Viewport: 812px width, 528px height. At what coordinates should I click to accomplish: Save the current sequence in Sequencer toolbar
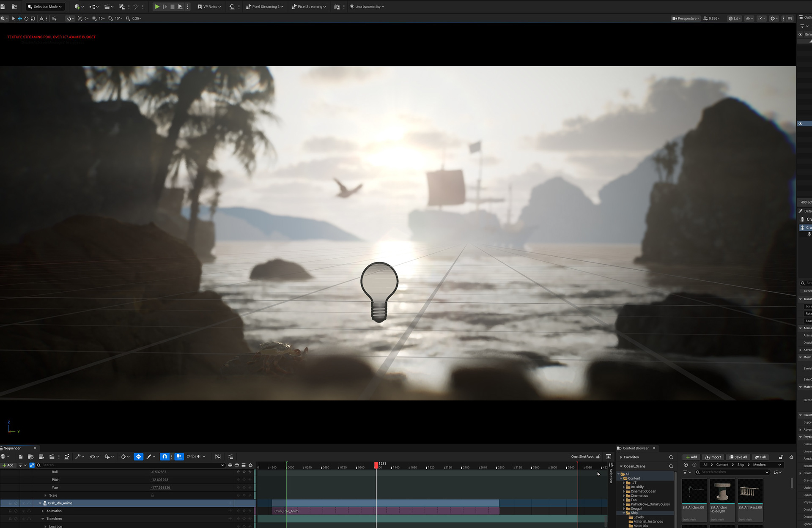coord(20,457)
